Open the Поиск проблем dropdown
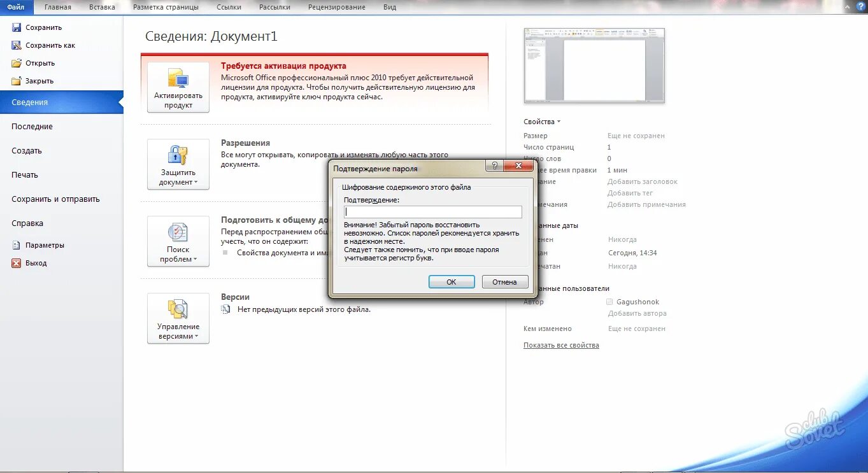Image resolution: width=868 pixels, height=473 pixels. pyautogui.click(x=178, y=241)
